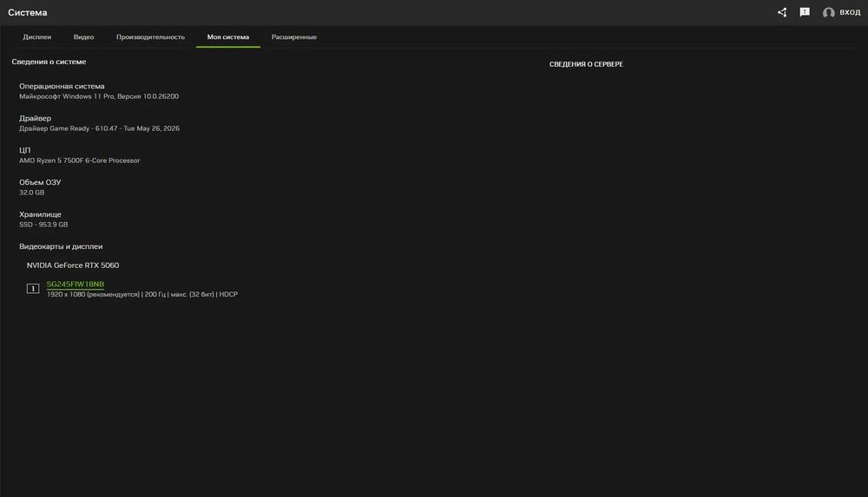This screenshot has height=497, width=868.
Task: Click the Windows 11 Pro version text
Action: click(99, 96)
